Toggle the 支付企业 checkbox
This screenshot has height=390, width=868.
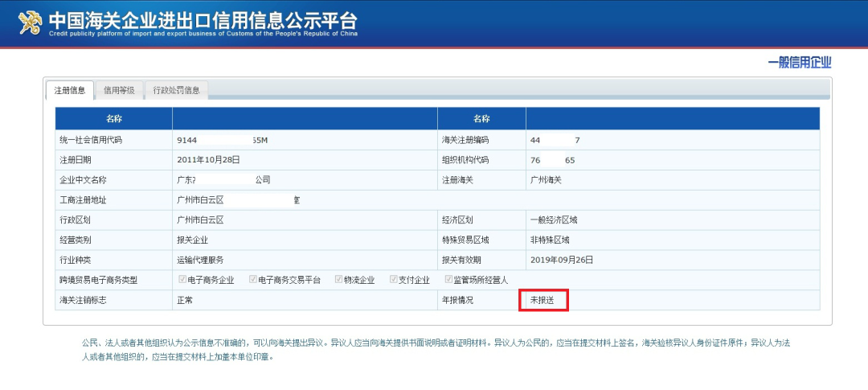click(x=394, y=279)
